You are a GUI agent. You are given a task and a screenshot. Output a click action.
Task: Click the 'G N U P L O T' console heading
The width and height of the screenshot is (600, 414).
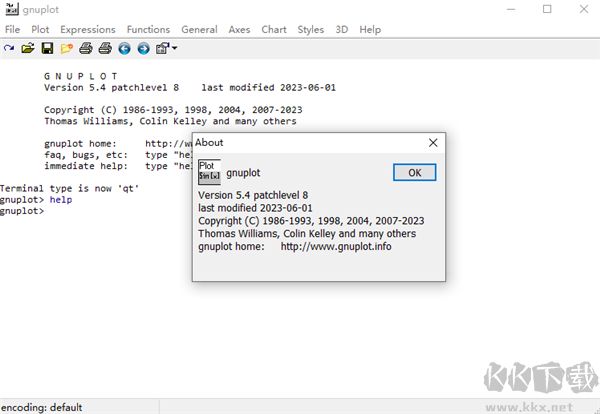(81, 76)
